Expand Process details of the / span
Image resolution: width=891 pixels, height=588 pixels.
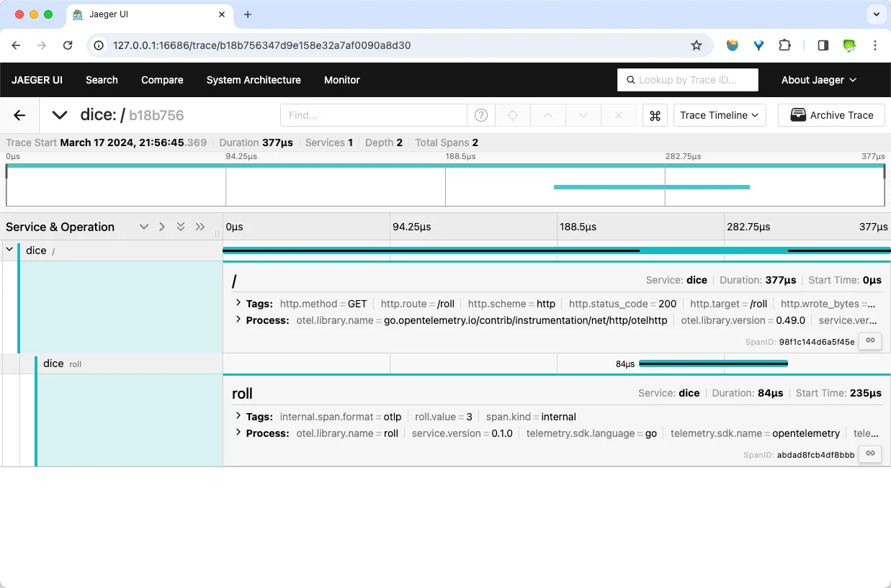[238, 320]
